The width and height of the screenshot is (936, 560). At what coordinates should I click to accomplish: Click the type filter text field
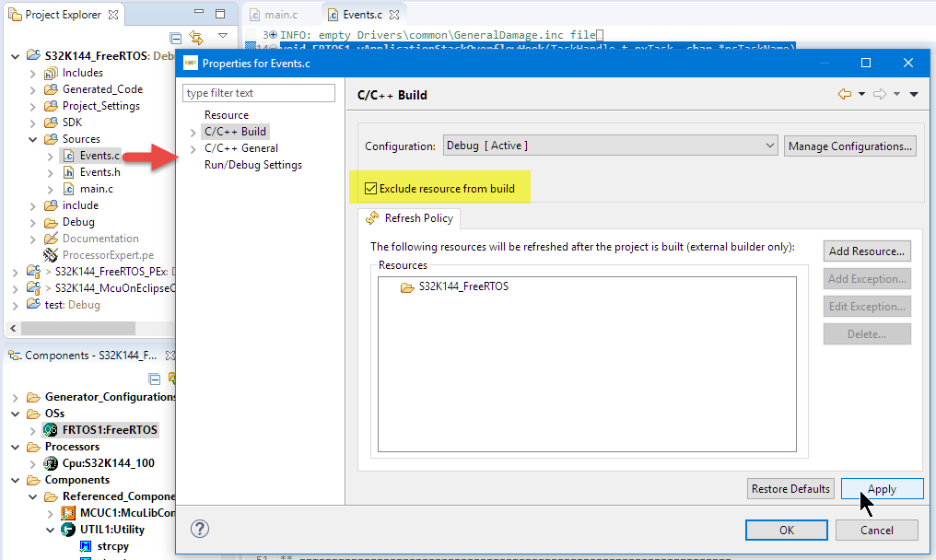click(260, 93)
